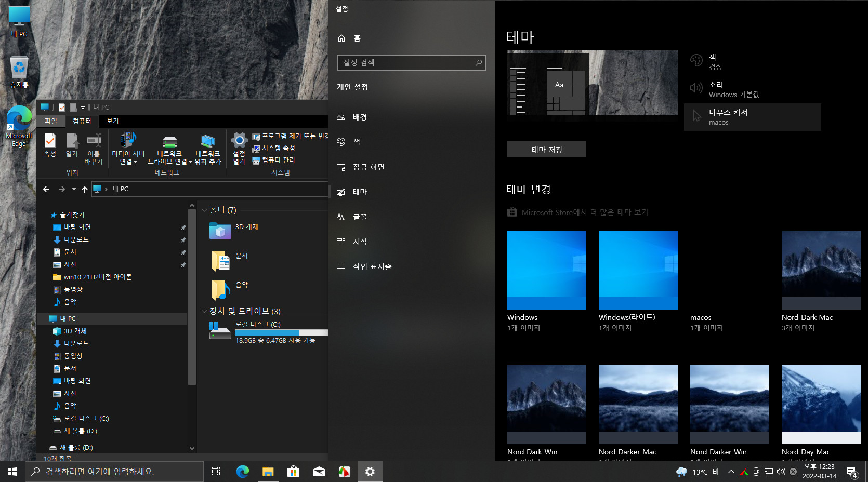Click 네트워크 위치 추가 ribbon icon
The height and width of the screenshot is (482, 868).
[x=208, y=149]
